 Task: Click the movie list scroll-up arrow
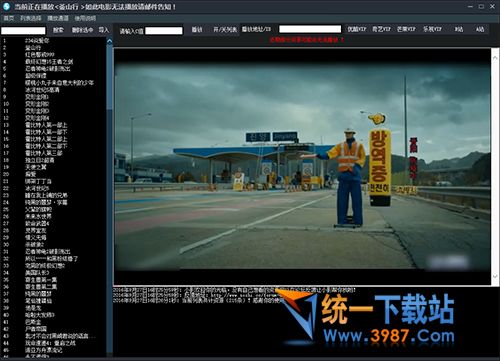[109, 41]
